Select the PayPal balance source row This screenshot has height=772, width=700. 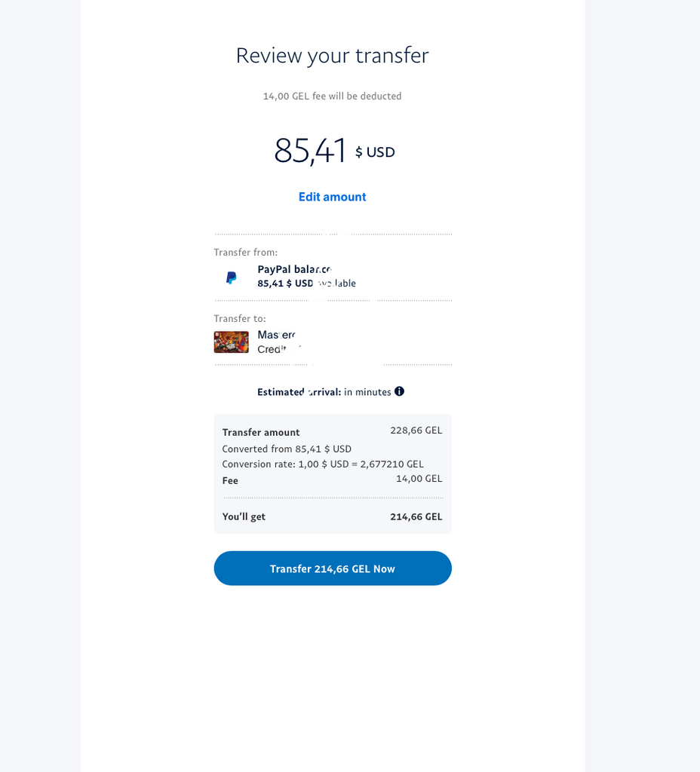click(333, 277)
